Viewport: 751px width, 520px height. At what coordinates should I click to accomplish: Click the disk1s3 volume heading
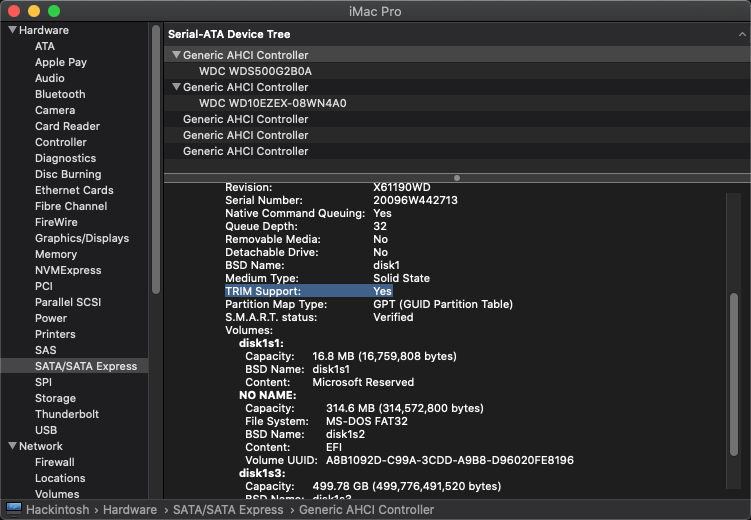click(262, 473)
